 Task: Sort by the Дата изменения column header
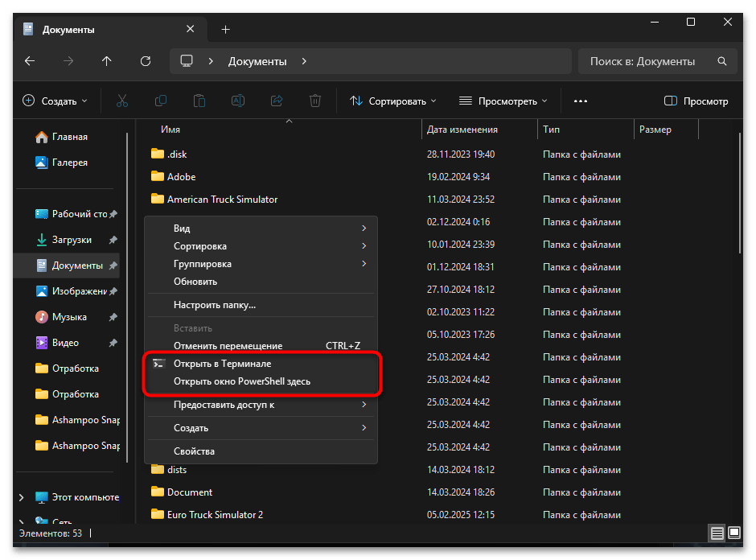point(479,130)
